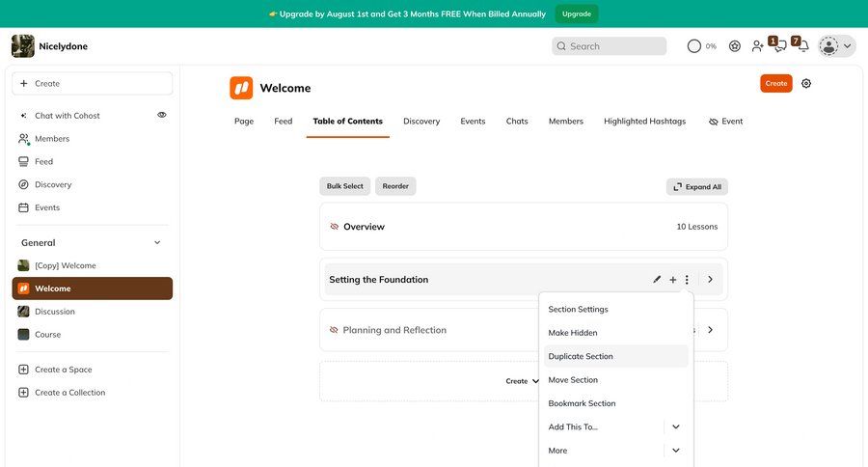Image resolution: width=868 pixels, height=467 pixels.
Task: Toggle eye icon next to Chat with Cohost
Action: tap(162, 115)
